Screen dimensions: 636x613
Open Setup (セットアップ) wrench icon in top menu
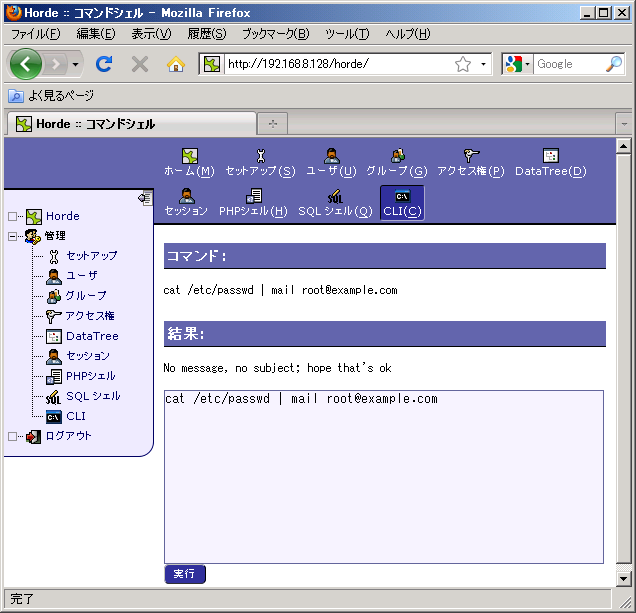pos(260,156)
